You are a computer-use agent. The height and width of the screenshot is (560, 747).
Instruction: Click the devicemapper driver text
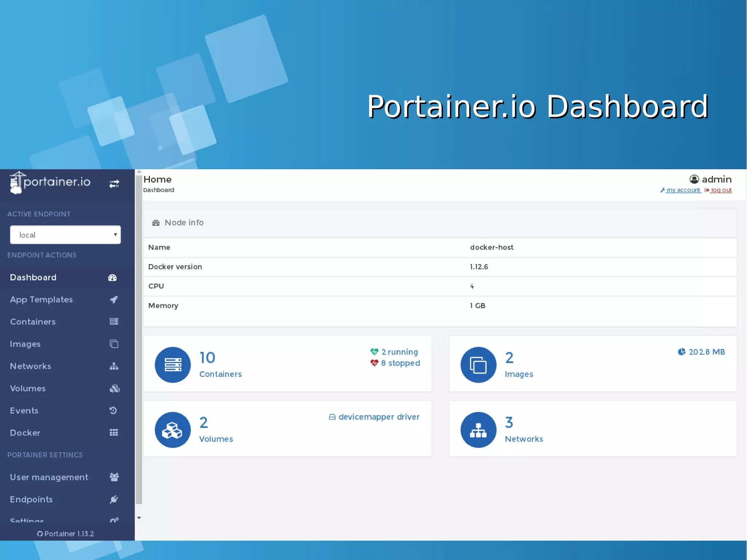coord(379,417)
